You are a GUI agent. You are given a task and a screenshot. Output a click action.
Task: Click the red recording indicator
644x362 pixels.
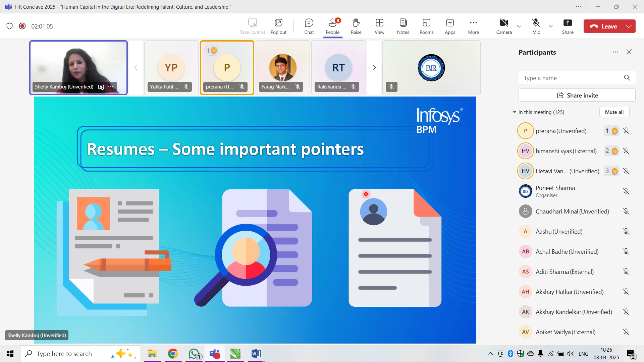point(22,26)
